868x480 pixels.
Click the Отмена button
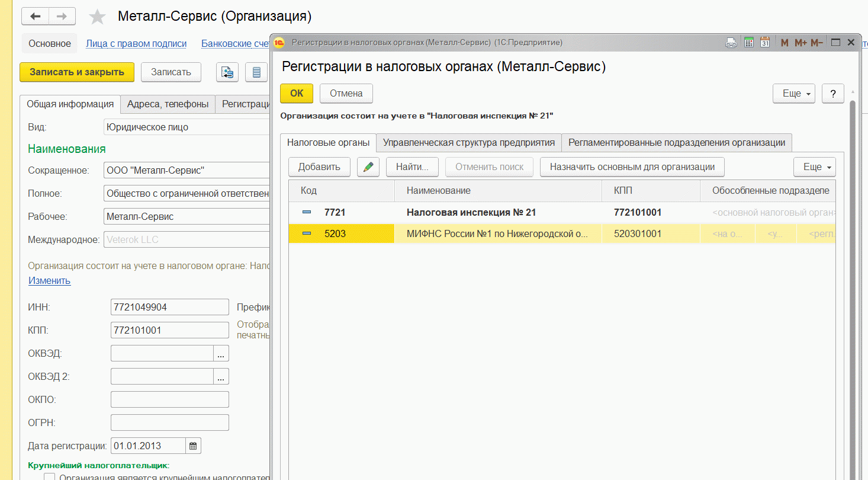[x=346, y=93]
